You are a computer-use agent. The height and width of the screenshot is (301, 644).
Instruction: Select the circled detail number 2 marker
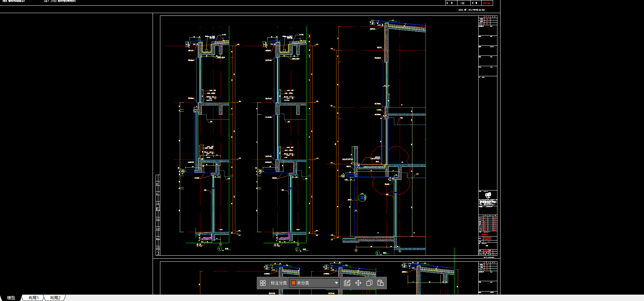[297, 249]
